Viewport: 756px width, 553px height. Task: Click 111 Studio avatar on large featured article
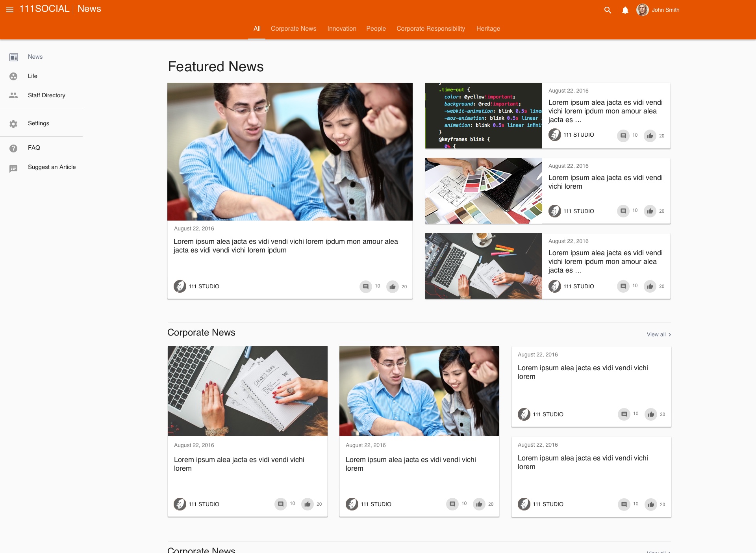pos(180,286)
